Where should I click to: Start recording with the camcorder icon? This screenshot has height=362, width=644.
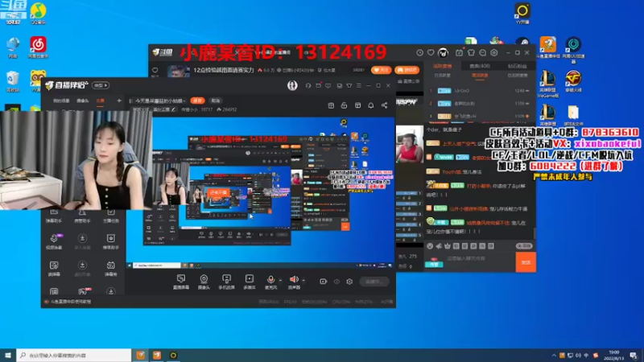[x=324, y=282]
